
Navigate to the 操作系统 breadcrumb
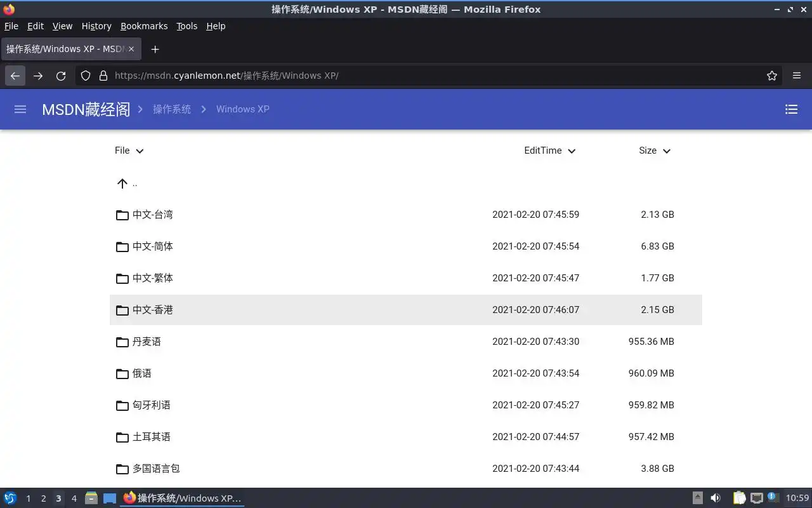tap(172, 109)
